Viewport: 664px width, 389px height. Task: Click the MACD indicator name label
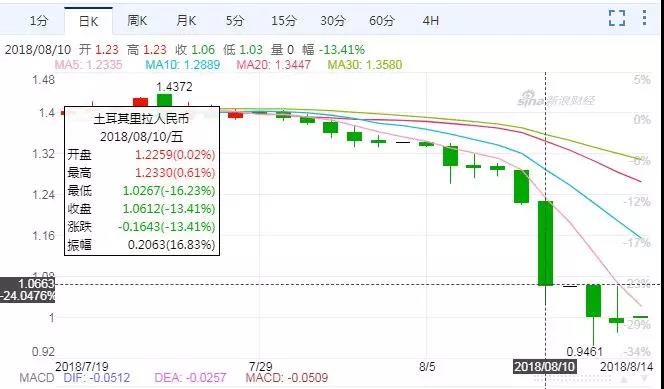point(37,378)
